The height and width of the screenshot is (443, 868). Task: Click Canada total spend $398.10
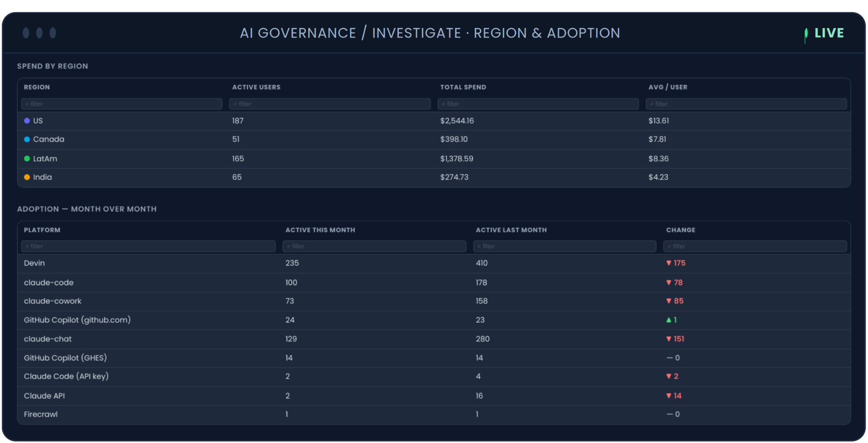454,139
